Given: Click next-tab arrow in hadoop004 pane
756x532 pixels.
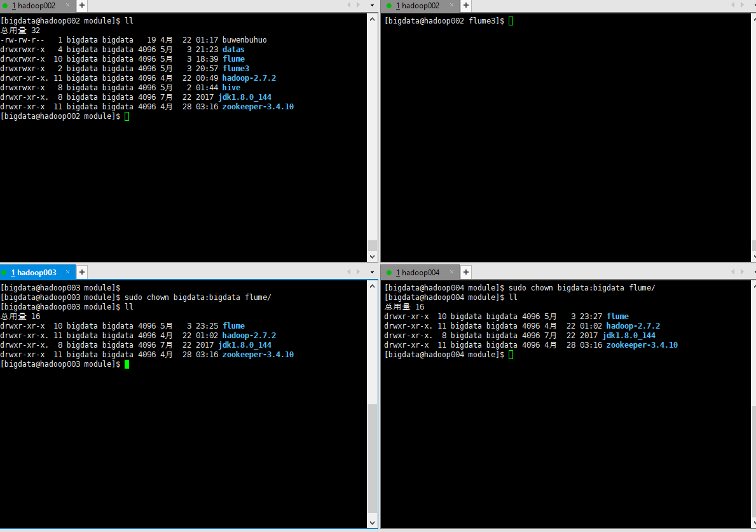Looking at the screenshot, I should (742, 272).
